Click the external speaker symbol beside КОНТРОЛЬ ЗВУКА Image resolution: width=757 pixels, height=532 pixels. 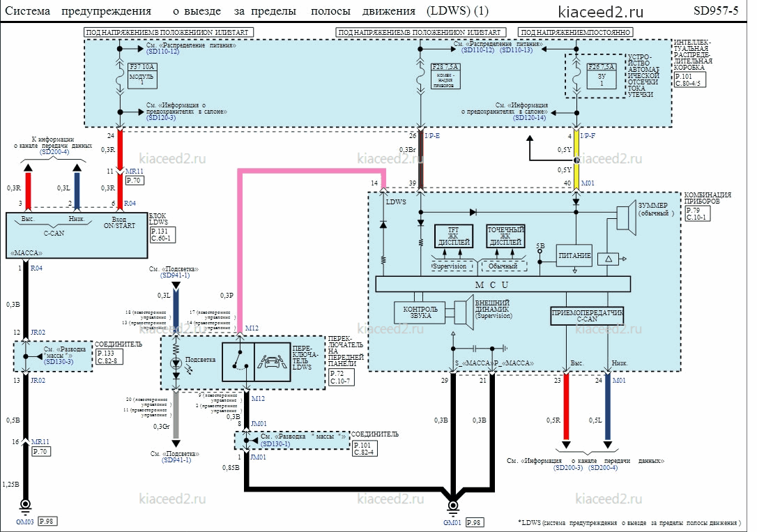tap(464, 312)
